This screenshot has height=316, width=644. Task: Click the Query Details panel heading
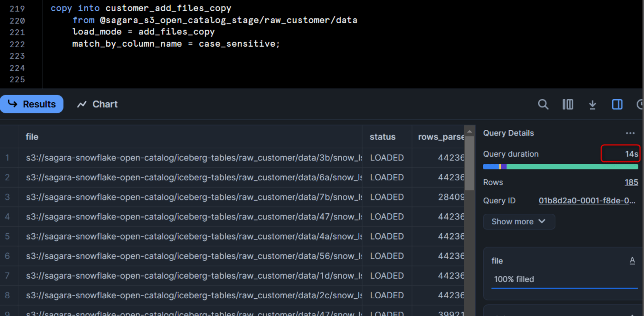click(508, 133)
